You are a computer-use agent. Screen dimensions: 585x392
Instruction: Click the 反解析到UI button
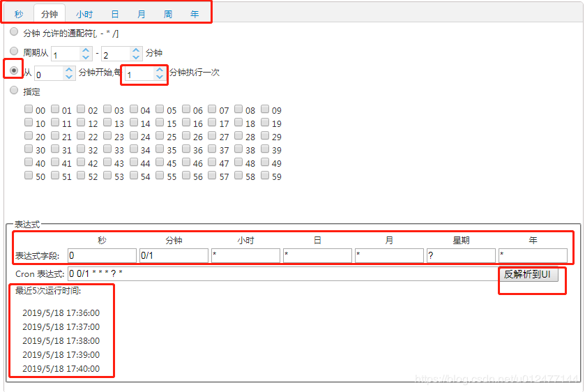click(529, 274)
